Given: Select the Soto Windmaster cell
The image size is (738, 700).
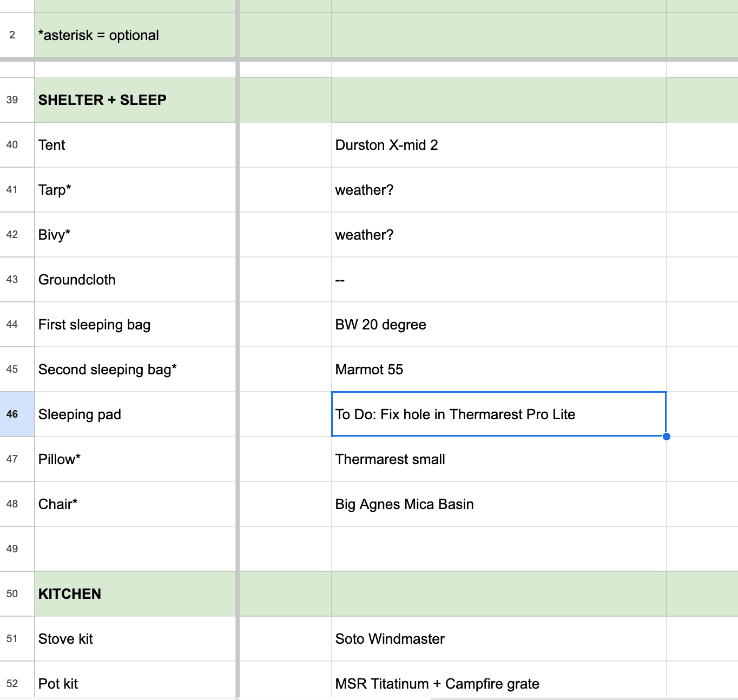Looking at the screenshot, I should (x=499, y=639).
